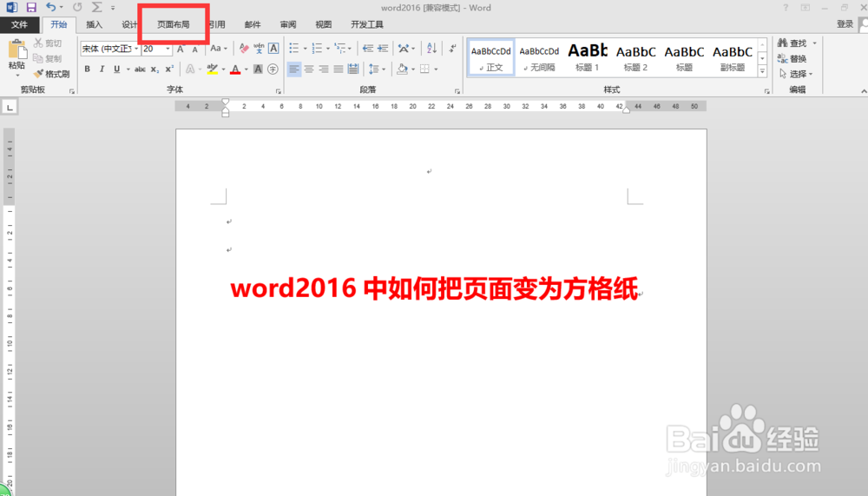Switch to the Insert (插入) tab

tap(94, 24)
